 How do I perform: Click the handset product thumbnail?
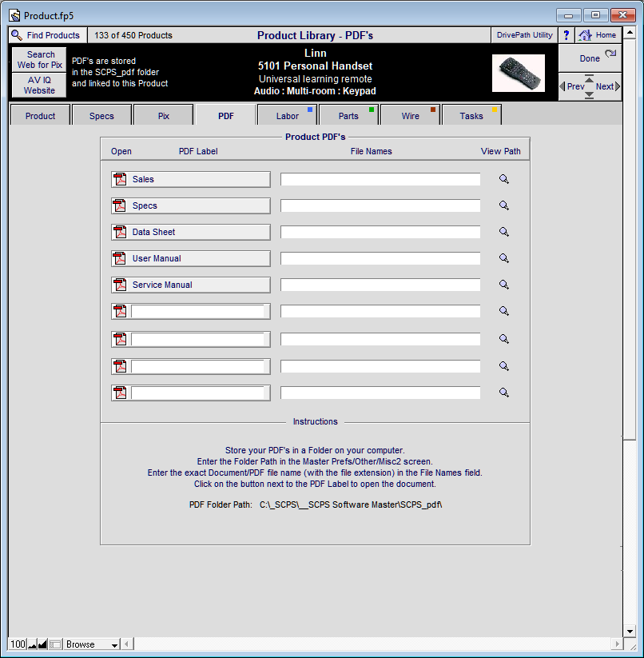[x=519, y=73]
